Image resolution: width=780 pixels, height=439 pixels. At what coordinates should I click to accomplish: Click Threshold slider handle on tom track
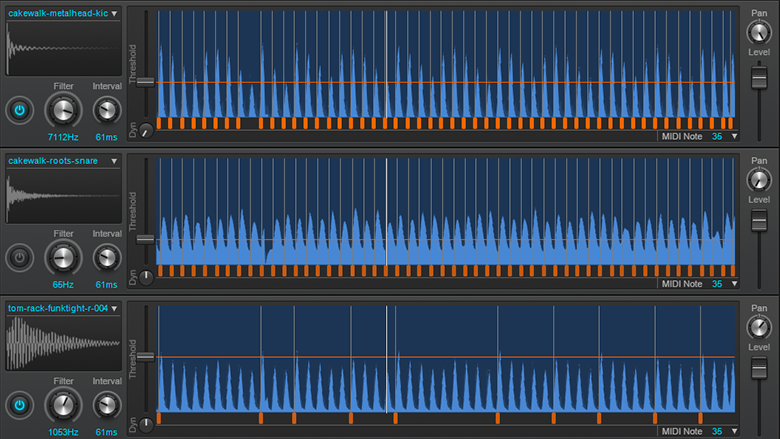click(145, 356)
